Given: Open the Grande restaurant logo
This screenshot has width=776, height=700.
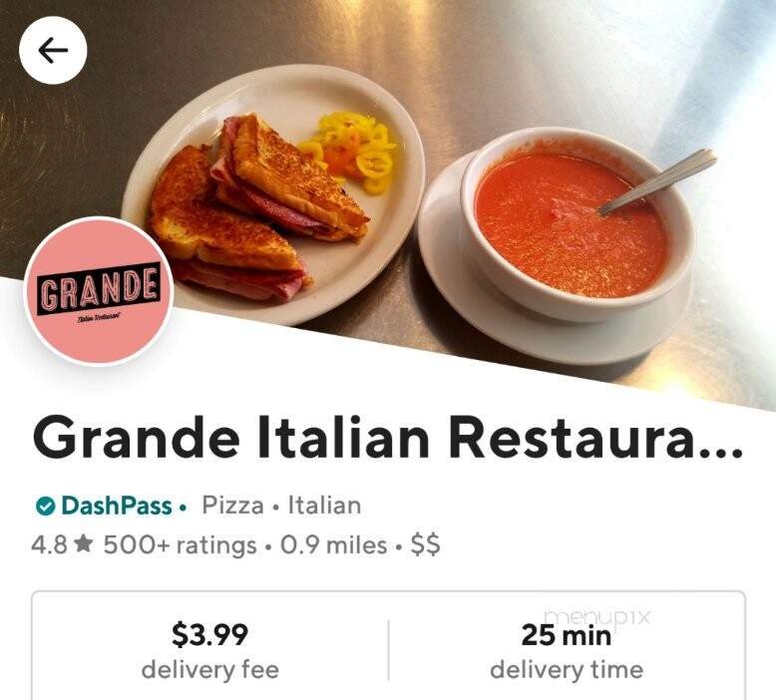Looking at the screenshot, I should [x=99, y=291].
